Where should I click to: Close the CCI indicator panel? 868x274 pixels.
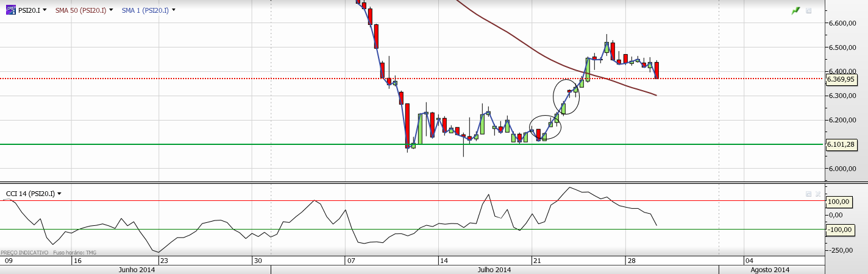click(x=817, y=194)
